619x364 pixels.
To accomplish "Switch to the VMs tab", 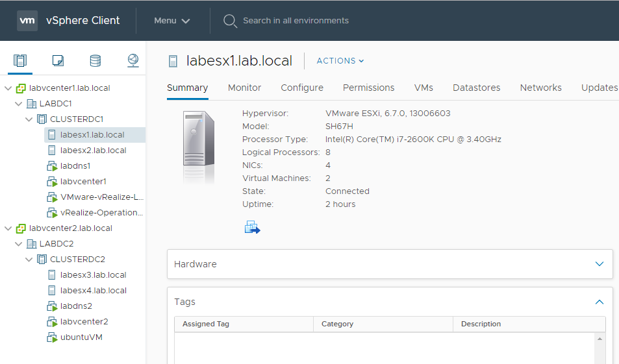I will click(x=423, y=88).
